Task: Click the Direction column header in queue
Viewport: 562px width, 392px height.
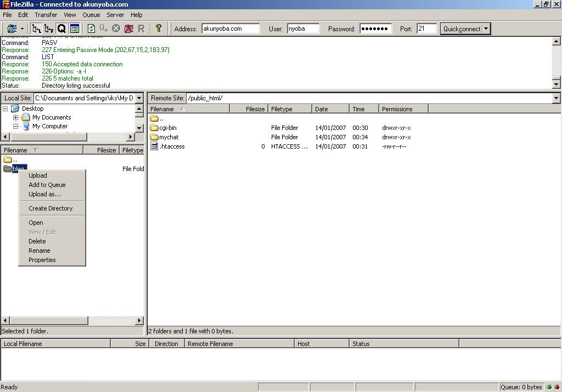Action: pyautogui.click(x=167, y=344)
